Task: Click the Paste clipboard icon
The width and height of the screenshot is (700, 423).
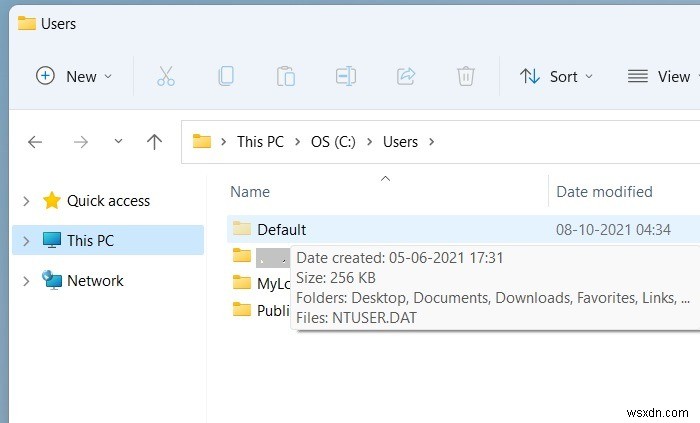Action: point(286,76)
